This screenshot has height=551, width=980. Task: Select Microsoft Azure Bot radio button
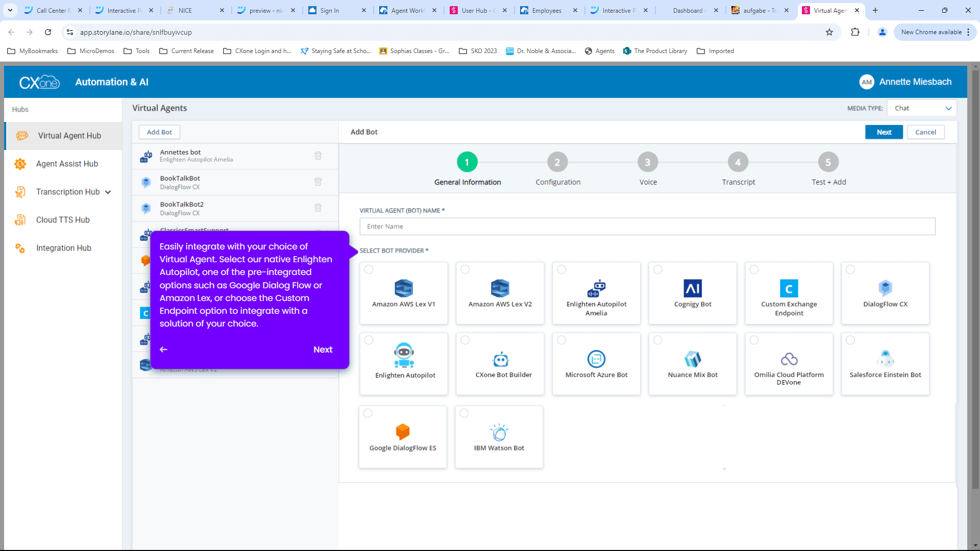click(x=561, y=340)
